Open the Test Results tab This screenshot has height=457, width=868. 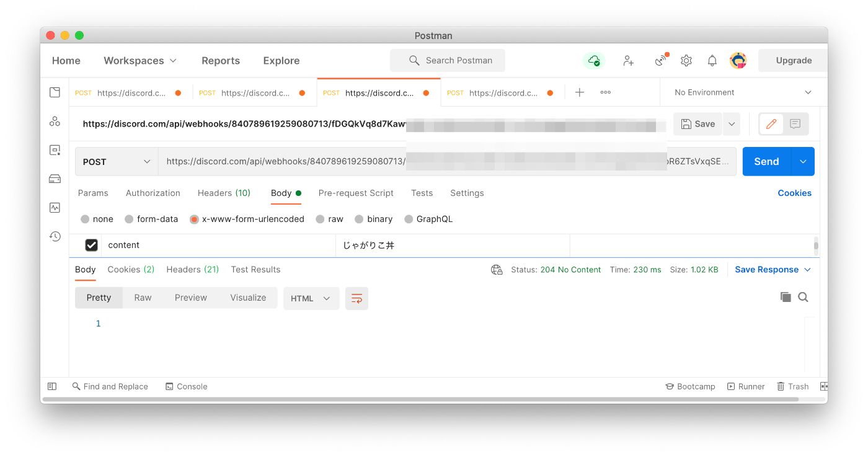[x=255, y=270]
